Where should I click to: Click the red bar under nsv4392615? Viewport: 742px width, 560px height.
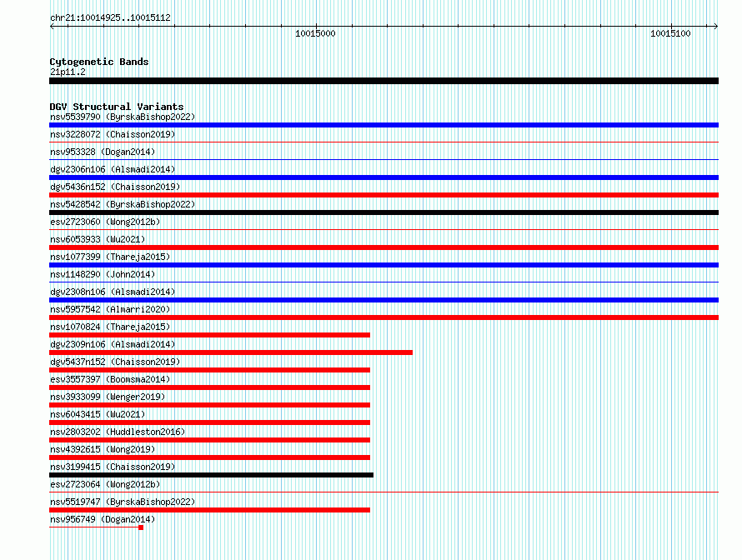209,457
